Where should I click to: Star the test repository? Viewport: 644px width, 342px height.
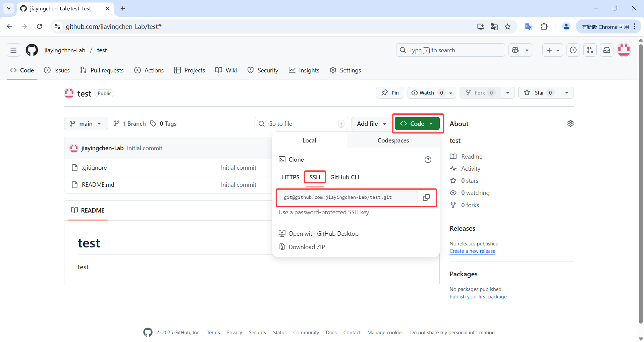click(539, 93)
